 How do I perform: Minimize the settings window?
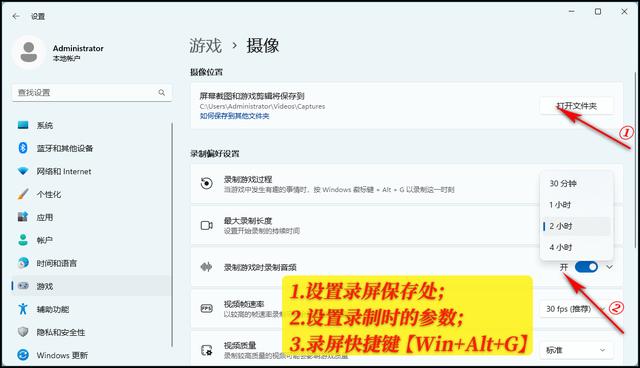coord(571,12)
